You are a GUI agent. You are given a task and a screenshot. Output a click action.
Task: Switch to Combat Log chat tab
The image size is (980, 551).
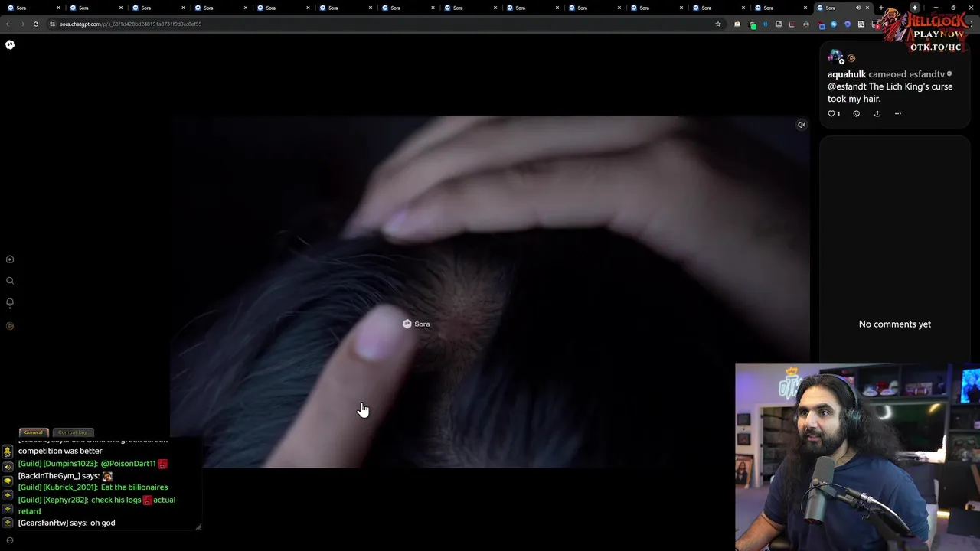73,432
